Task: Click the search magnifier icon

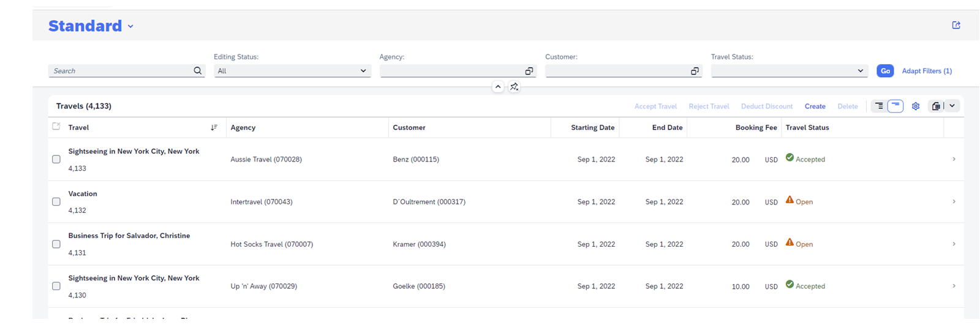Action: coord(197,71)
